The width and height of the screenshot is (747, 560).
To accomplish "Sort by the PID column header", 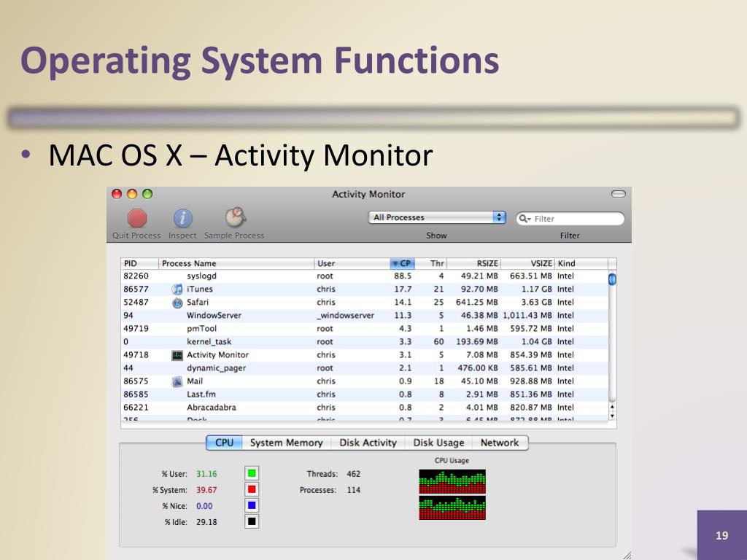I will (x=139, y=263).
